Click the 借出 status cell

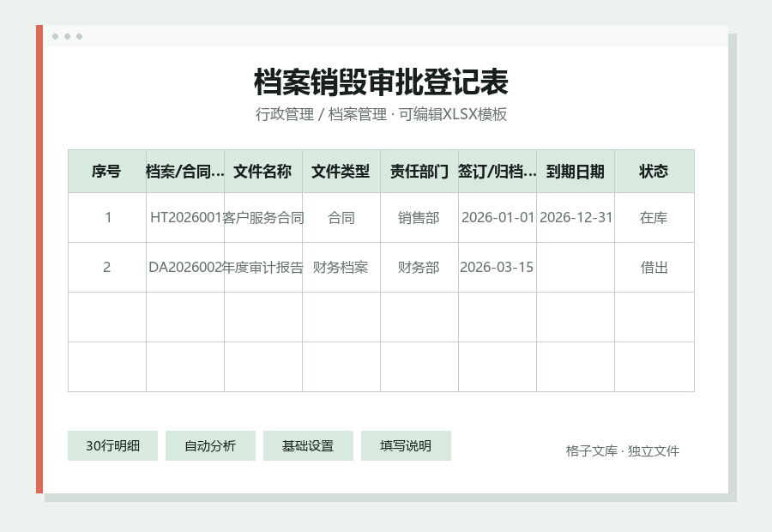coord(654,268)
